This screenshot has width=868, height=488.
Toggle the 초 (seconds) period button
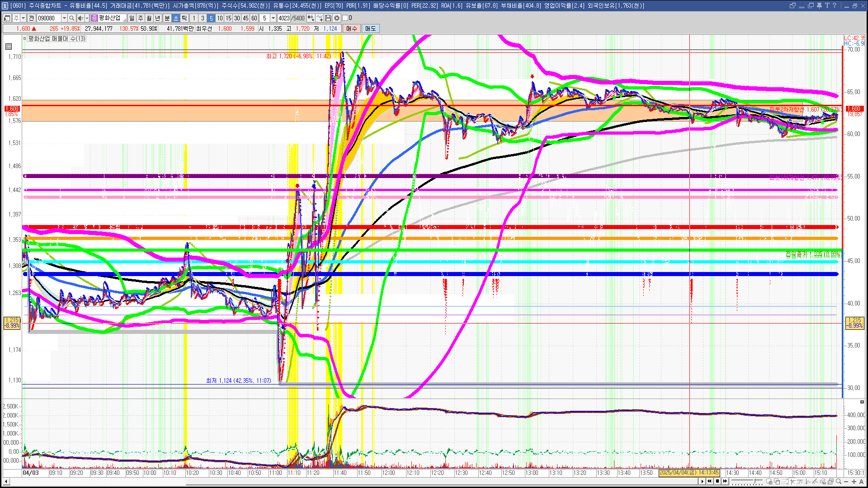pos(176,18)
